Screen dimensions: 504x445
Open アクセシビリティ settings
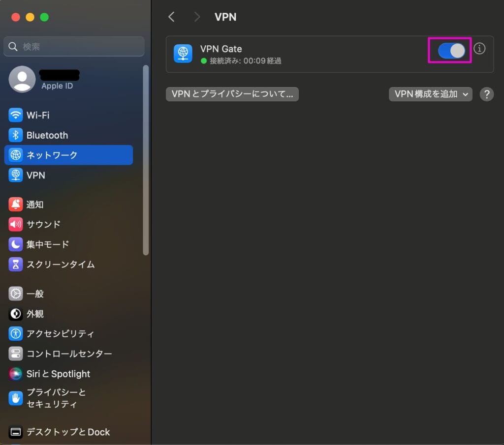click(x=68, y=333)
